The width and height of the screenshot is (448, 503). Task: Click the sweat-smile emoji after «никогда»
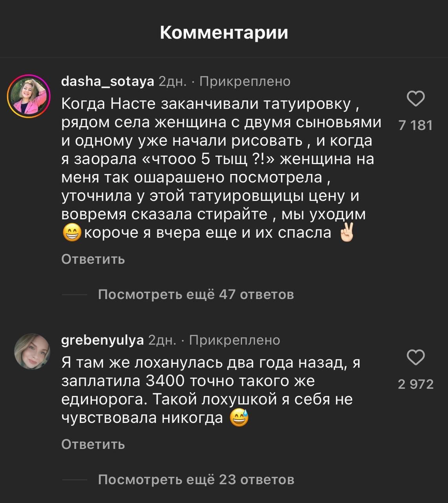point(239,417)
